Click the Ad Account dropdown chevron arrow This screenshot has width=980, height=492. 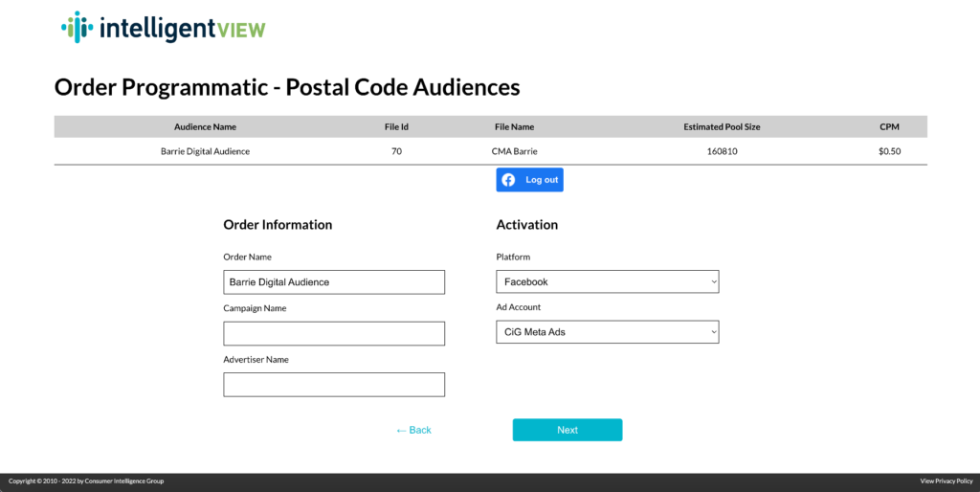714,332
